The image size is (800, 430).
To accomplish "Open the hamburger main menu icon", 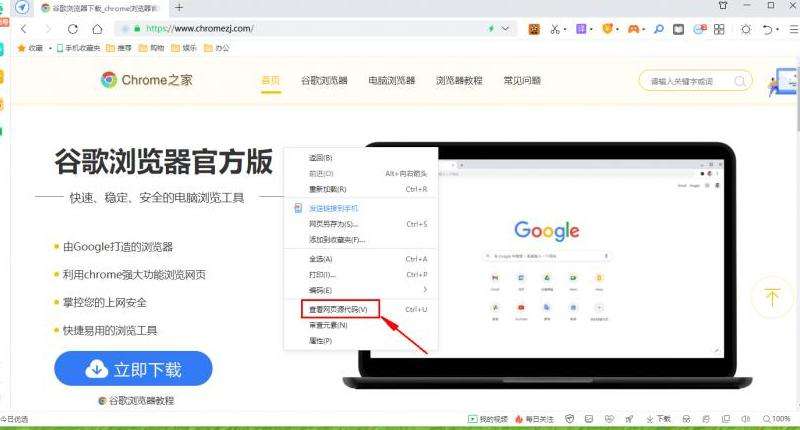I will click(794, 29).
